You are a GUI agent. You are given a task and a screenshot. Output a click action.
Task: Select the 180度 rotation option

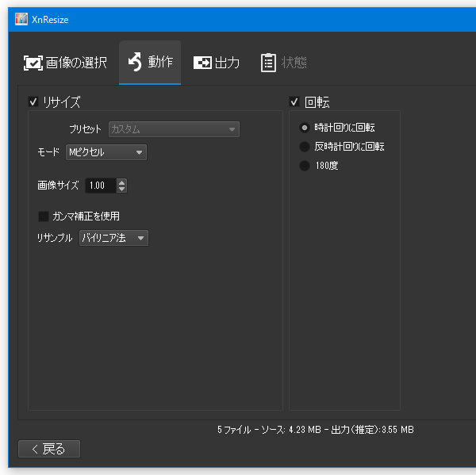(x=305, y=166)
